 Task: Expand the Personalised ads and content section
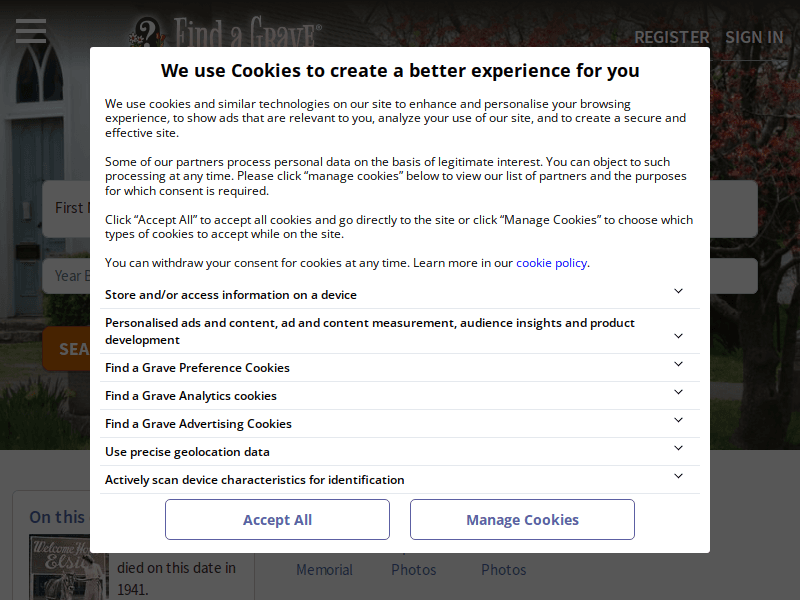(678, 335)
